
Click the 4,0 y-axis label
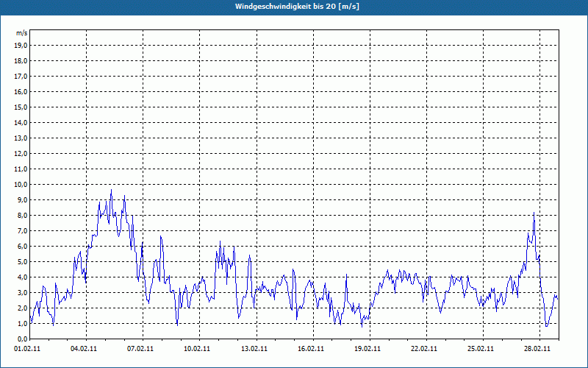click(x=23, y=277)
